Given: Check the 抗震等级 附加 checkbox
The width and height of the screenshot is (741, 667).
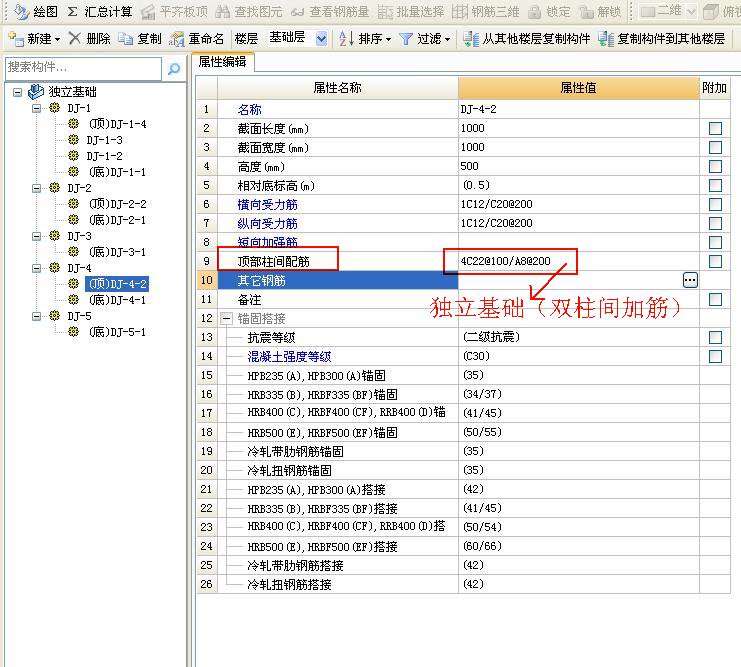Looking at the screenshot, I should (715, 338).
